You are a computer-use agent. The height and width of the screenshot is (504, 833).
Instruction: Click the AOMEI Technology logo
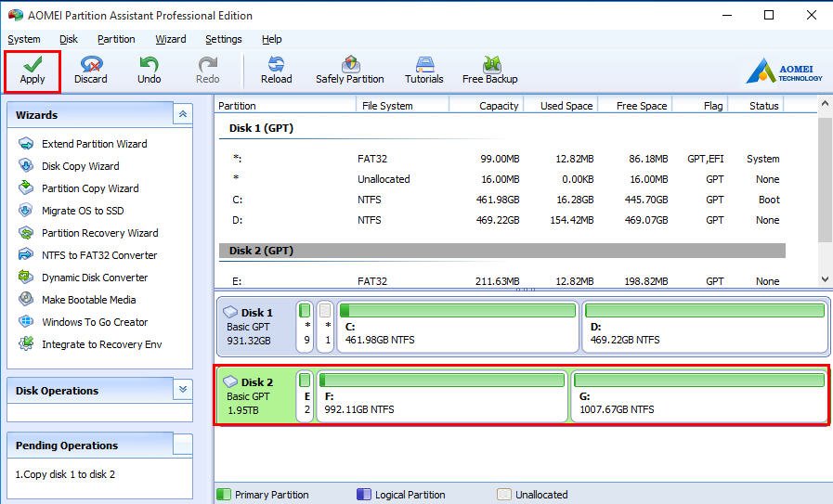784,71
